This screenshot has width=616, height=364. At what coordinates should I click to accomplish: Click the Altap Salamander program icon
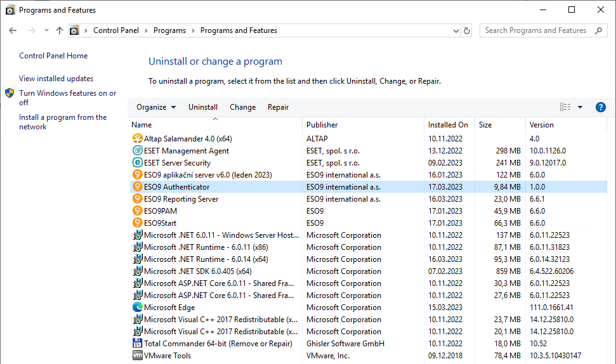[137, 139]
